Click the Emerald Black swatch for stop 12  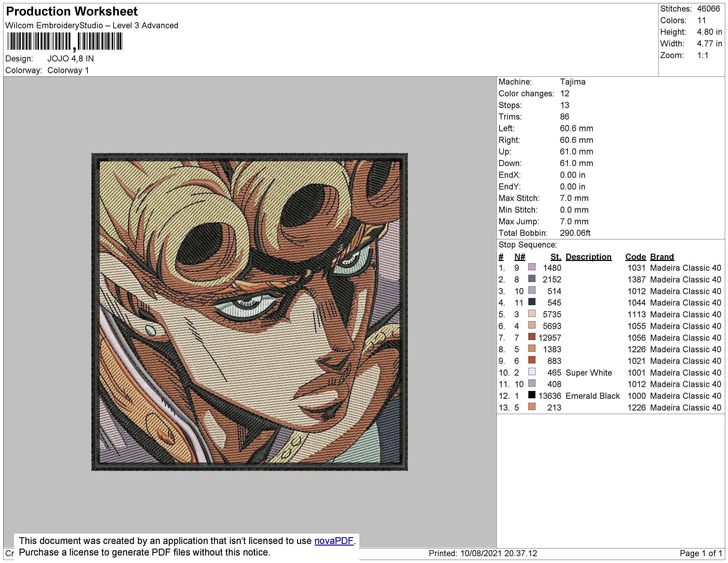point(532,395)
